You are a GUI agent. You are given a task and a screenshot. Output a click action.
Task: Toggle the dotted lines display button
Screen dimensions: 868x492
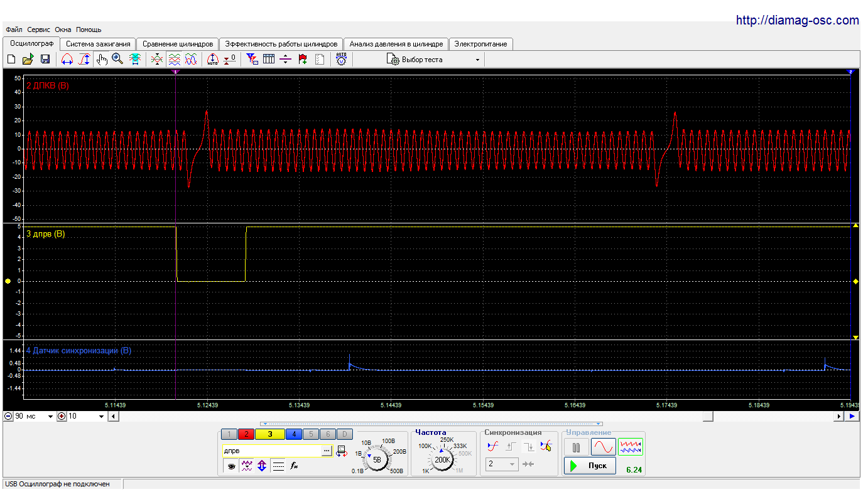278,466
